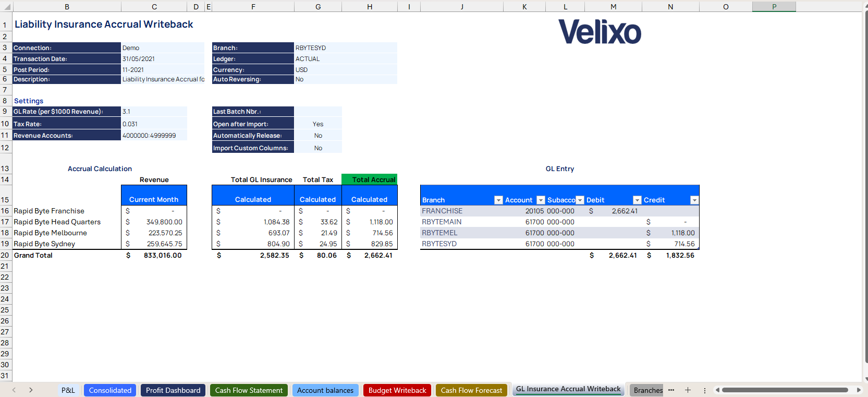Click the horizontal scrollbar right arrow
The width and height of the screenshot is (868, 397).
pos(859,390)
